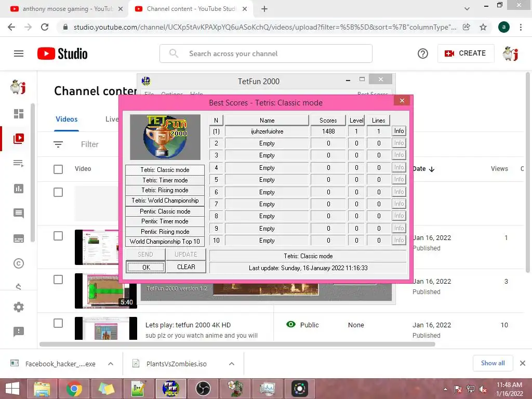Expand PlantsVsZombies.iso download options
This screenshot has height=399, width=532.
(232, 364)
